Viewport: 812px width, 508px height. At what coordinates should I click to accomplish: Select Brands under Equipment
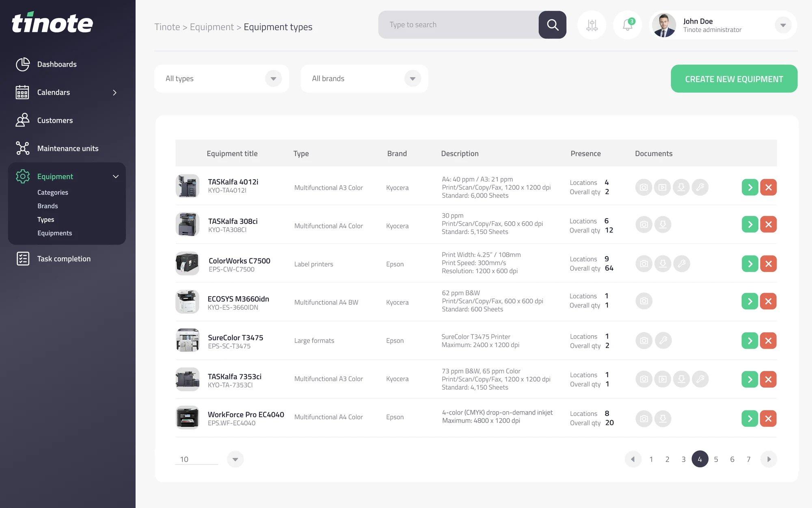coord(48,206)
